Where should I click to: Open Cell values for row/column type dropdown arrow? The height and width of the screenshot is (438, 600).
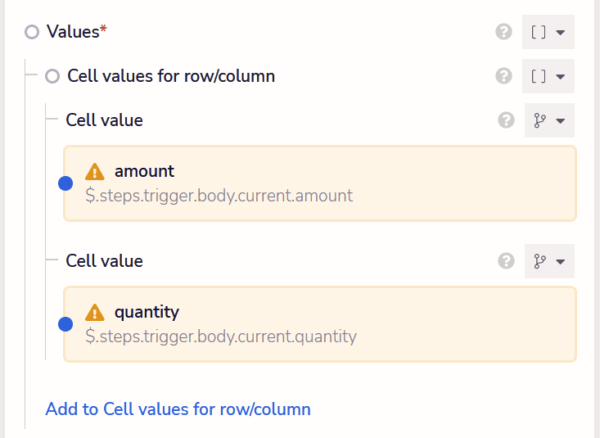[x=561, y=77]
